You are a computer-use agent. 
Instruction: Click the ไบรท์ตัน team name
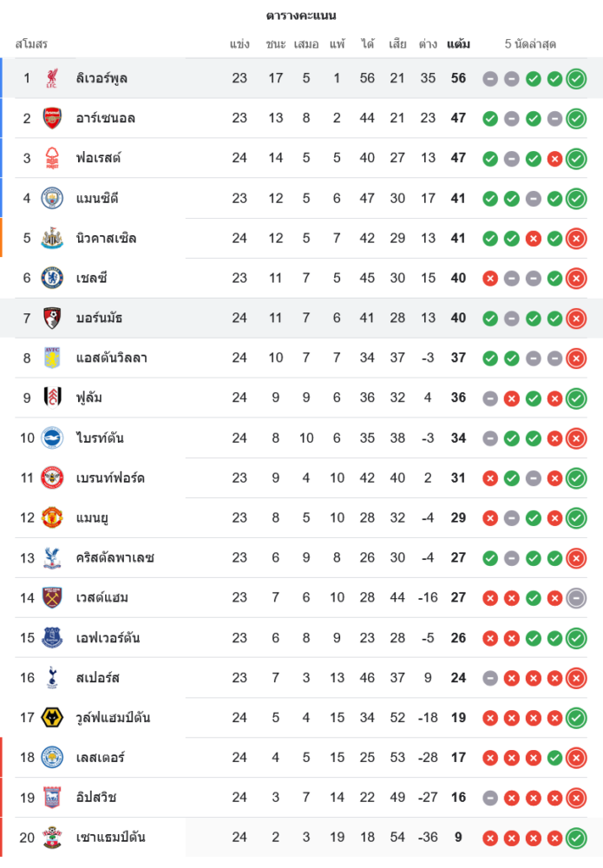click(x=100, y=438)
